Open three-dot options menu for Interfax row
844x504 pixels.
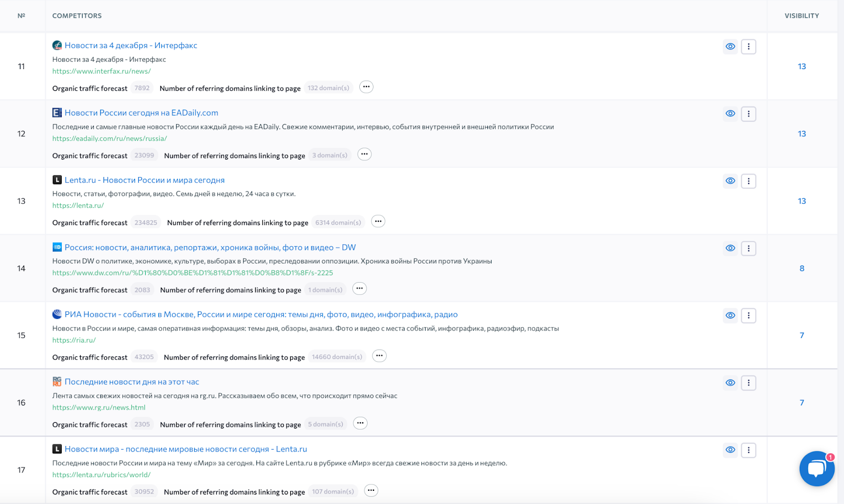click(748, 46)
